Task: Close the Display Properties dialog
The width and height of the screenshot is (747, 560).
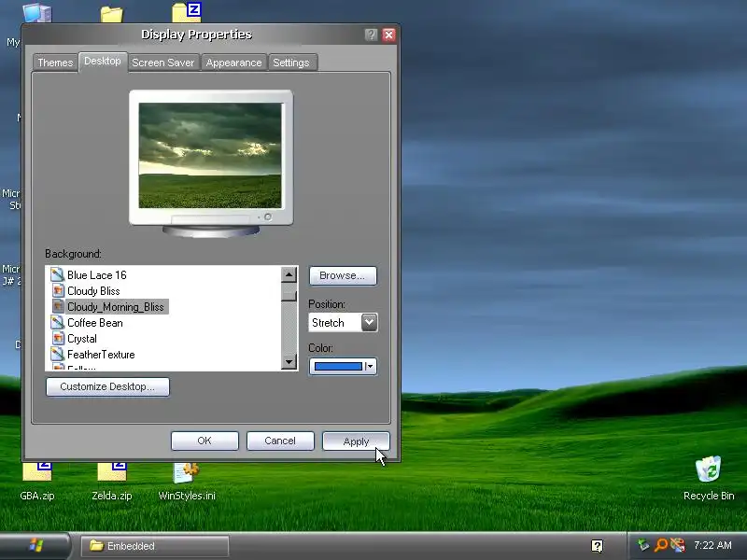Action: click(x=388, y=35)
